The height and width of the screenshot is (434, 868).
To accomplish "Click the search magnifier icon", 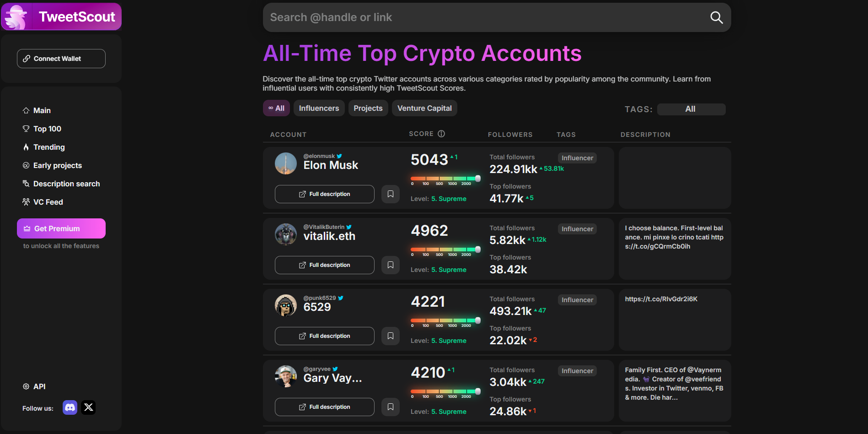I will click(716, 17).
